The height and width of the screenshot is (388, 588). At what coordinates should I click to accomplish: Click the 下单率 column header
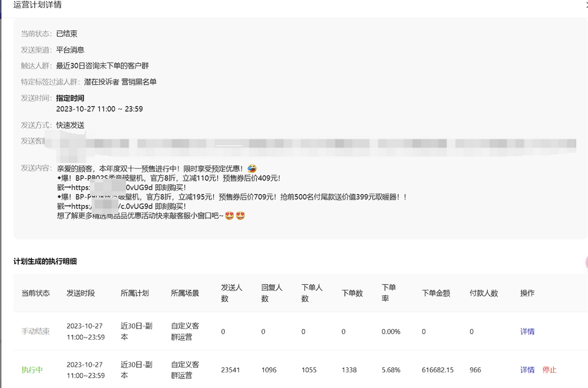click(389, 293)
